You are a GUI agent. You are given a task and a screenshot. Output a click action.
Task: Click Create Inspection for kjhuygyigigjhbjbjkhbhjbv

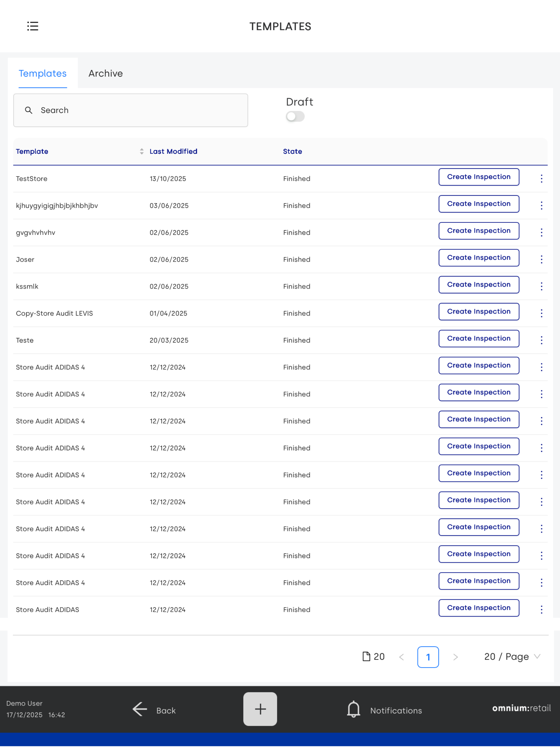pyautogui.click(x=479, y=204)
